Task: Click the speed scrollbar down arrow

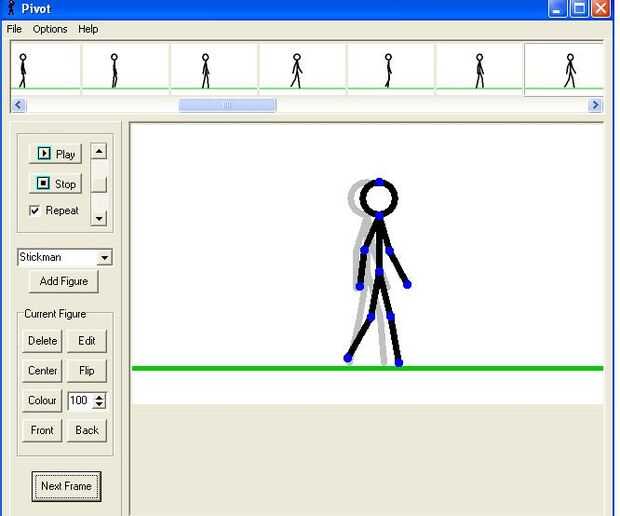Action: pyautogui.click(x=99, y=218)
